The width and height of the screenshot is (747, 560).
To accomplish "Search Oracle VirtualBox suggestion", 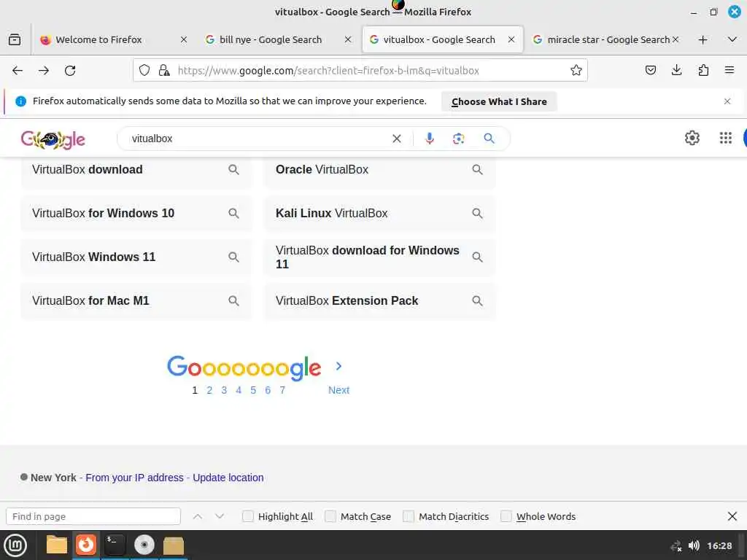I will (380, 169).
